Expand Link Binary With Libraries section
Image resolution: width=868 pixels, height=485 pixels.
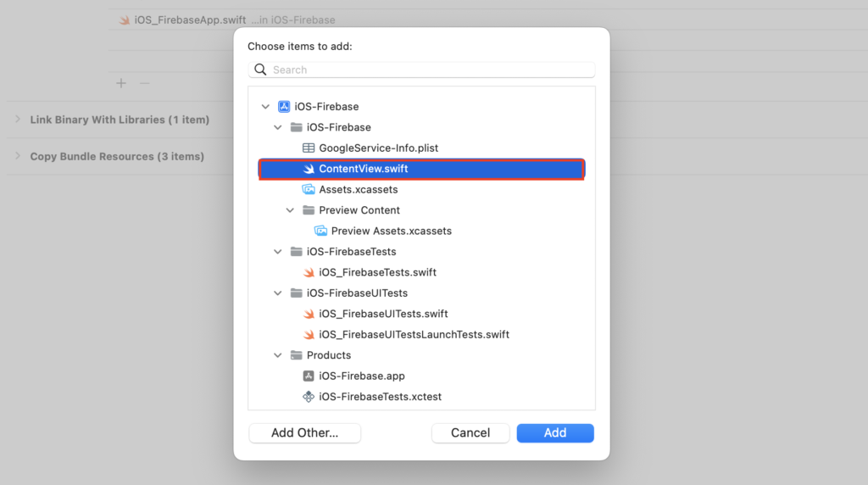18,120
